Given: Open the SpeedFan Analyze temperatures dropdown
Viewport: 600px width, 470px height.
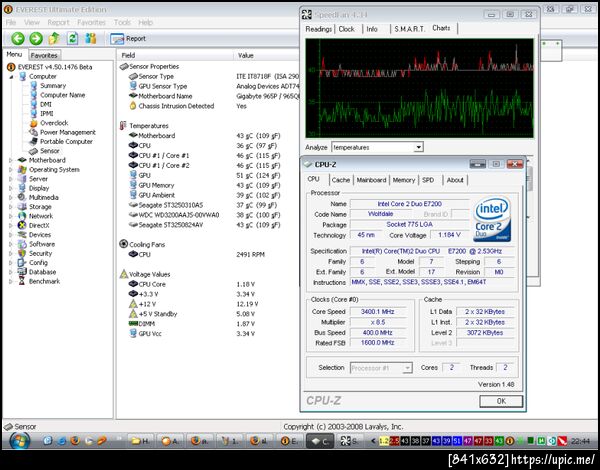Looking at the screenshot, I should click(x=419, y=147).
